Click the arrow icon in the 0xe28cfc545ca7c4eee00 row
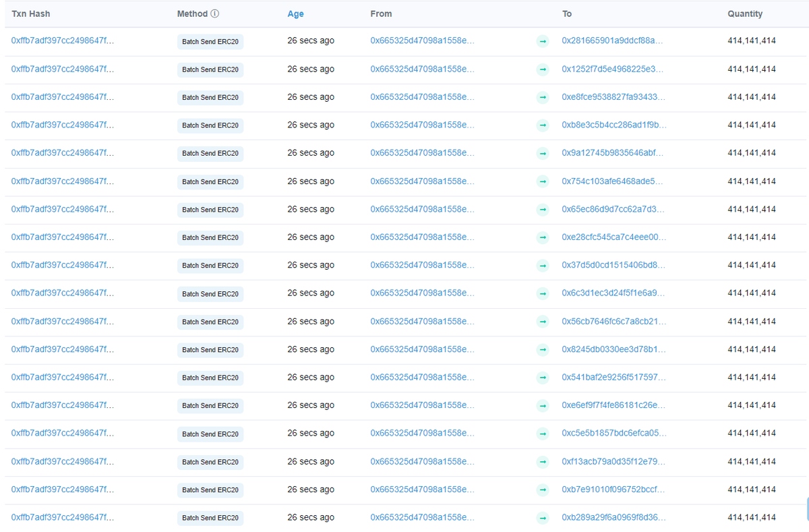Image resolution: width=809 pixels, height=532 pixels. point(543,238)
